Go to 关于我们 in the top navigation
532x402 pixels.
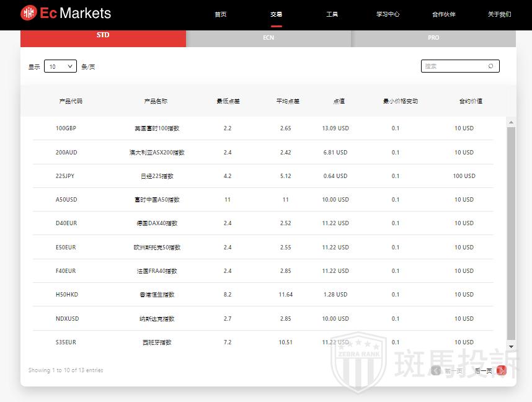pos(499,14)
